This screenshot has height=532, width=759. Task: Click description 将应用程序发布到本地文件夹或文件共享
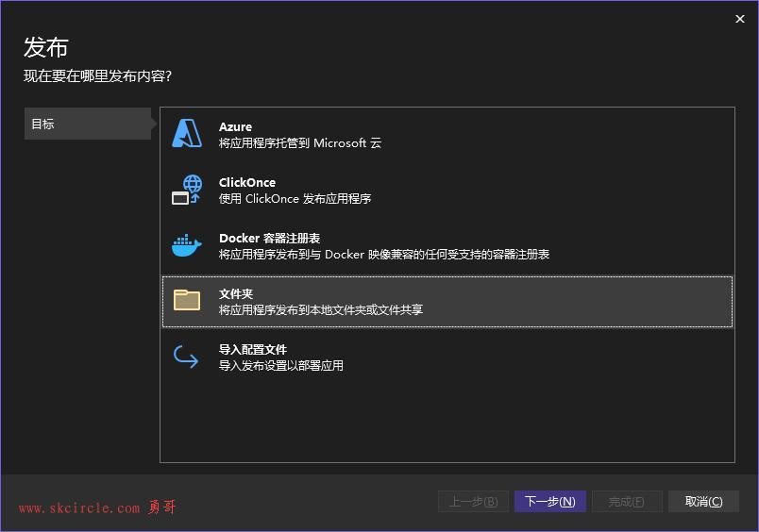coord(320,310)
